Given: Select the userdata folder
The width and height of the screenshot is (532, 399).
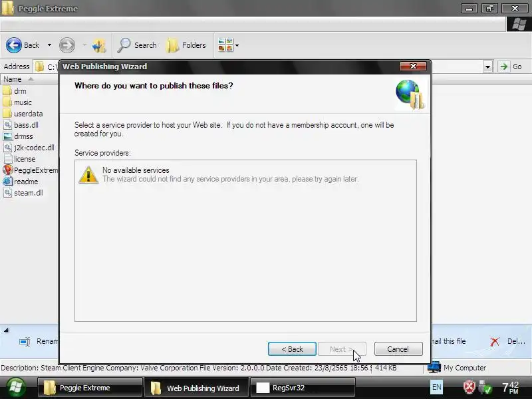Looking at the screenshot, I should pos(23,114).
